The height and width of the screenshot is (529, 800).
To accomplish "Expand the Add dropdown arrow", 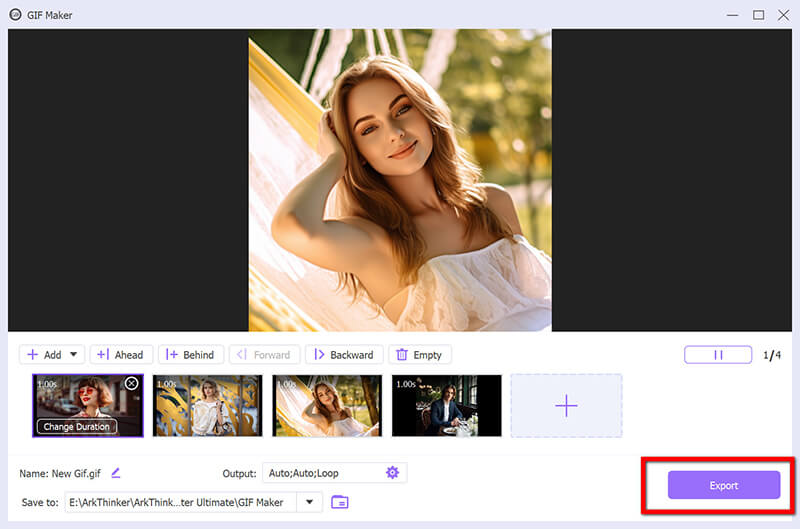I will point(73,355).
